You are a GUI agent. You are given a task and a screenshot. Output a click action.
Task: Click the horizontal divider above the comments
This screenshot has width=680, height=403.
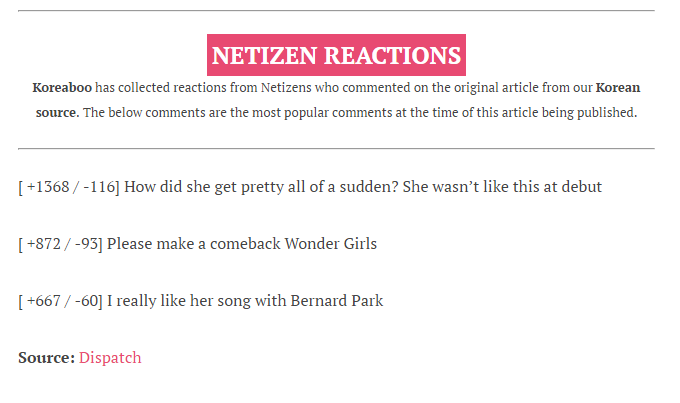[336, 149]
